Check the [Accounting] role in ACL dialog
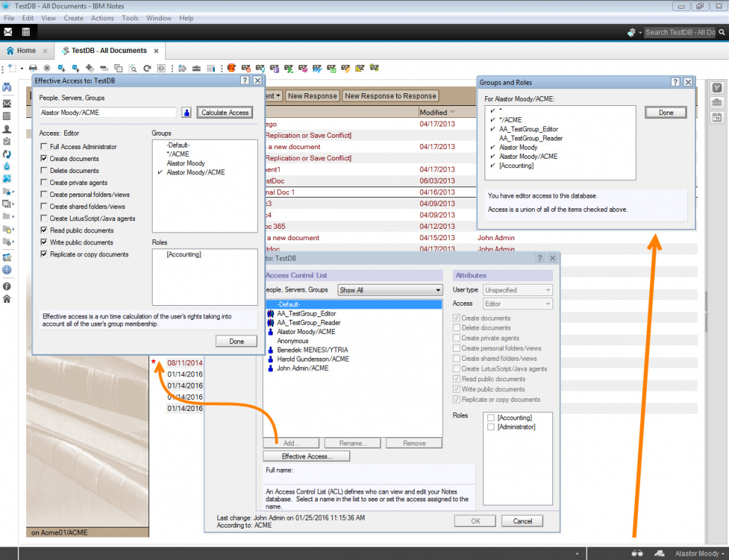Viewport: 729px width, 560px height. [490, 418]
